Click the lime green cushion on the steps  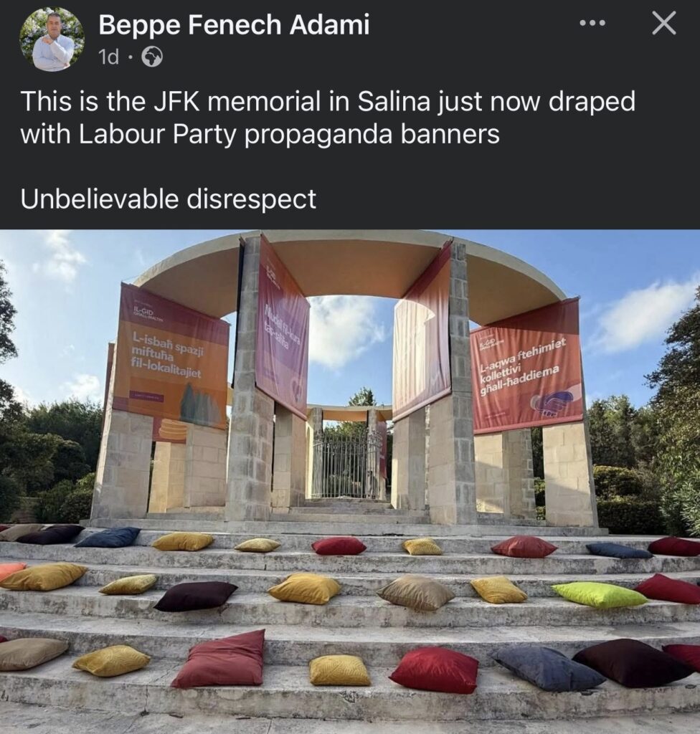[x=600, y=594]
